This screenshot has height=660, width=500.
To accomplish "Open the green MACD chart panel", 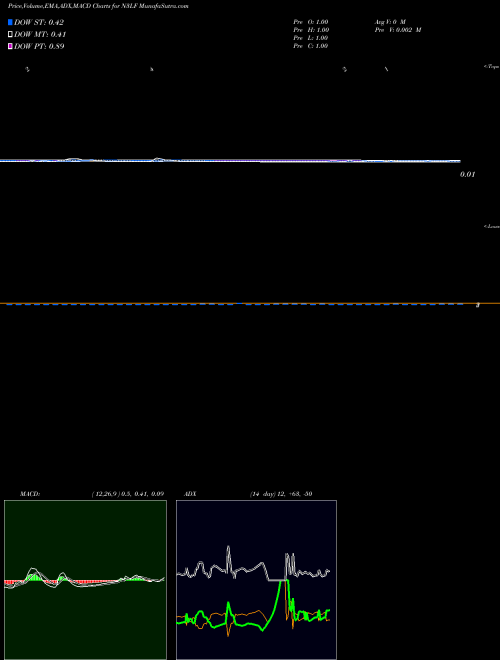I will coord(85,580).
